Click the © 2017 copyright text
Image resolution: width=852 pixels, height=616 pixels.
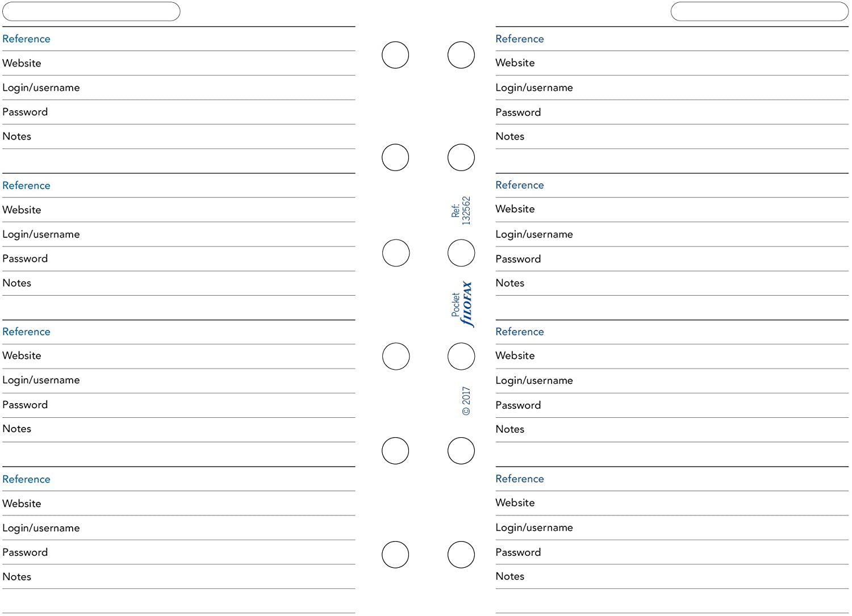tap(466, 401)
